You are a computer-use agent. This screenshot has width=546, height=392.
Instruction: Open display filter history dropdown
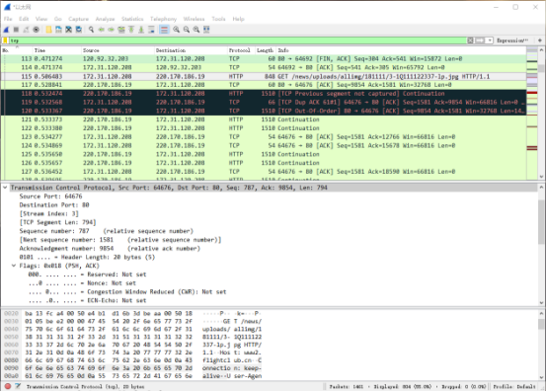click(x=490, y=40)
